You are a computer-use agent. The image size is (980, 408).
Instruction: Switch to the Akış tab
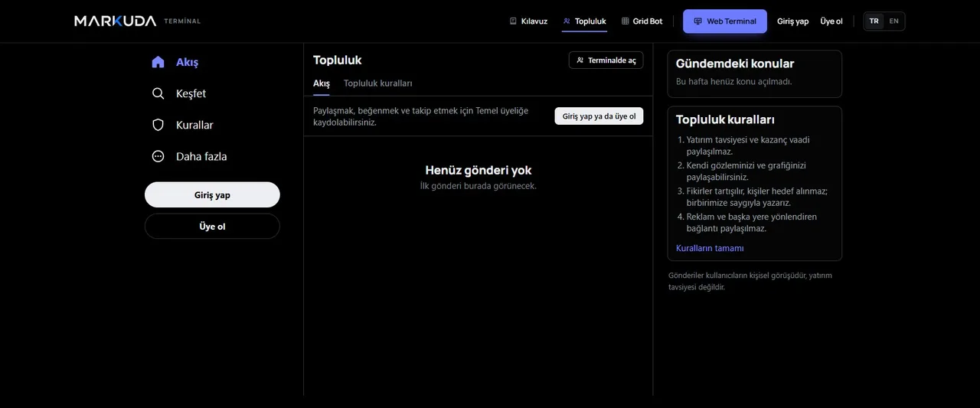click(x=322, y=83)
